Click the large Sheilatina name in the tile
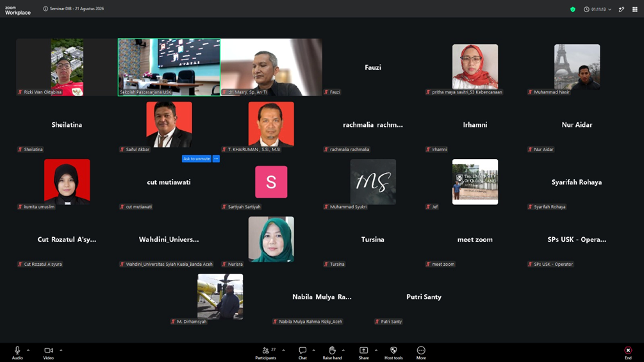This screenshot has width=644, height=362. [67, 125]
